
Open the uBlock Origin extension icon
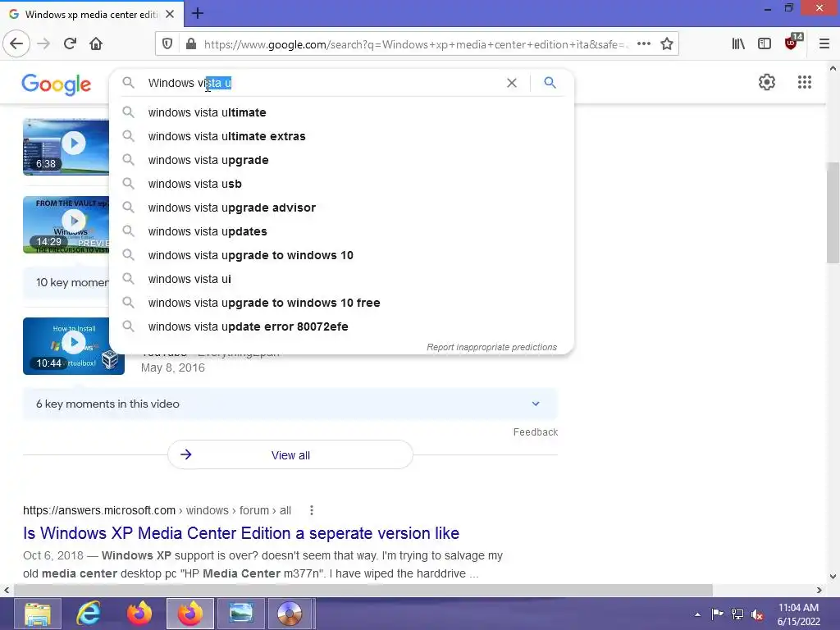[792, 43]
